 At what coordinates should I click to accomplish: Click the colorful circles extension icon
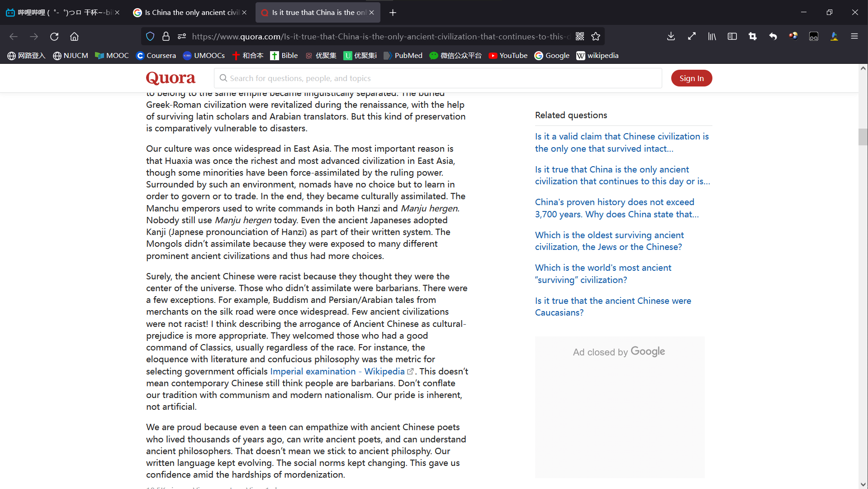[x=793, y=37]
